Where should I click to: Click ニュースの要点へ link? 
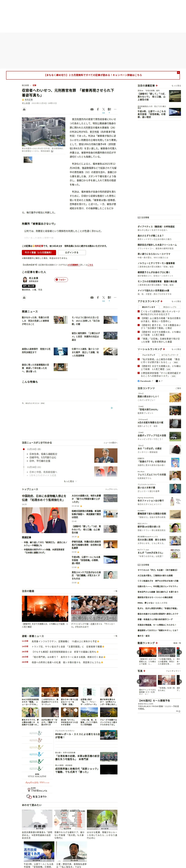[110, 443]
